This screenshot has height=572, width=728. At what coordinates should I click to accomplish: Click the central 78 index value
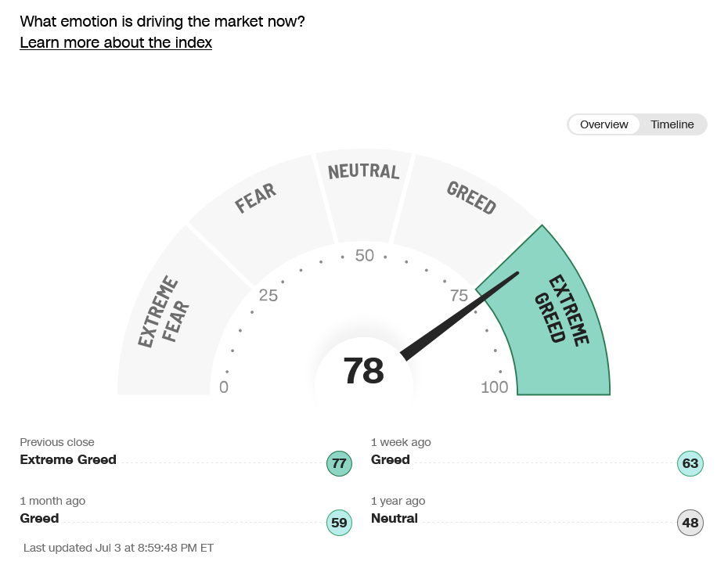click(363, 370)
